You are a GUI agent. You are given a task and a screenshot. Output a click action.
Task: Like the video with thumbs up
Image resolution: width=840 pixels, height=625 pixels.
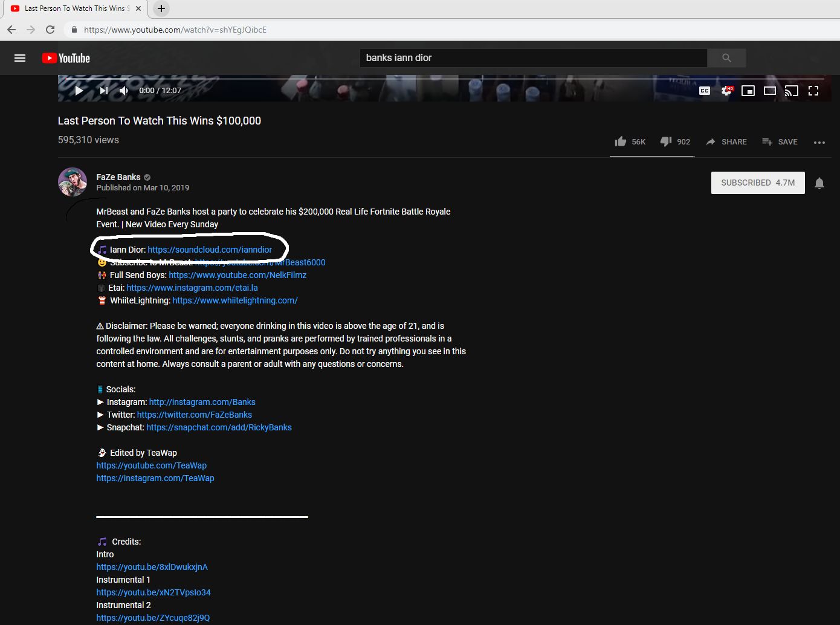(621, 141)
